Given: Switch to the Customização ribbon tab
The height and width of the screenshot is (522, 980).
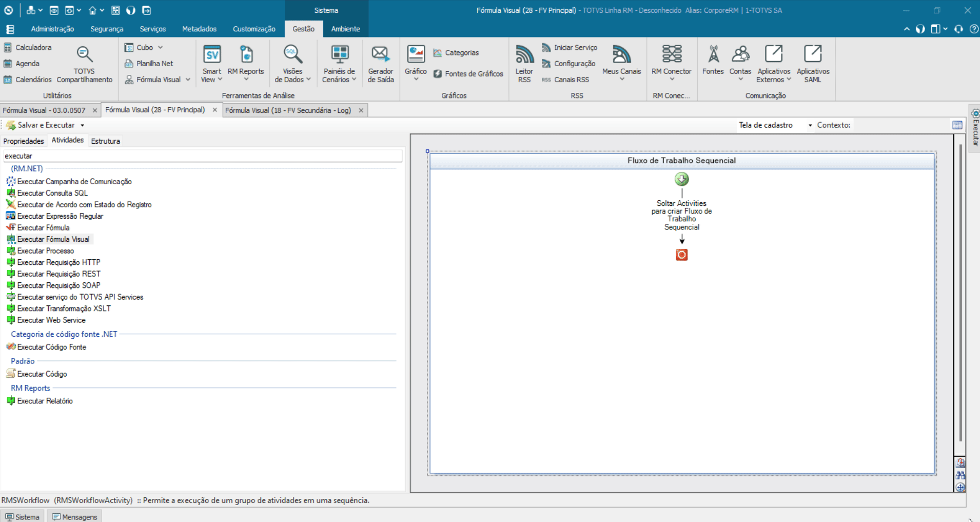Looking at the screenshot, I should tap(254, 29).
